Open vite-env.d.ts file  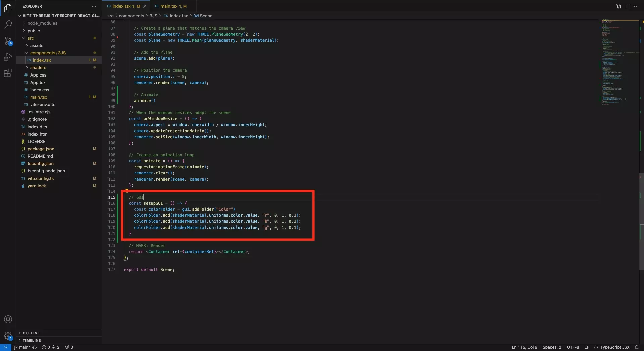[x=59, y=104]
